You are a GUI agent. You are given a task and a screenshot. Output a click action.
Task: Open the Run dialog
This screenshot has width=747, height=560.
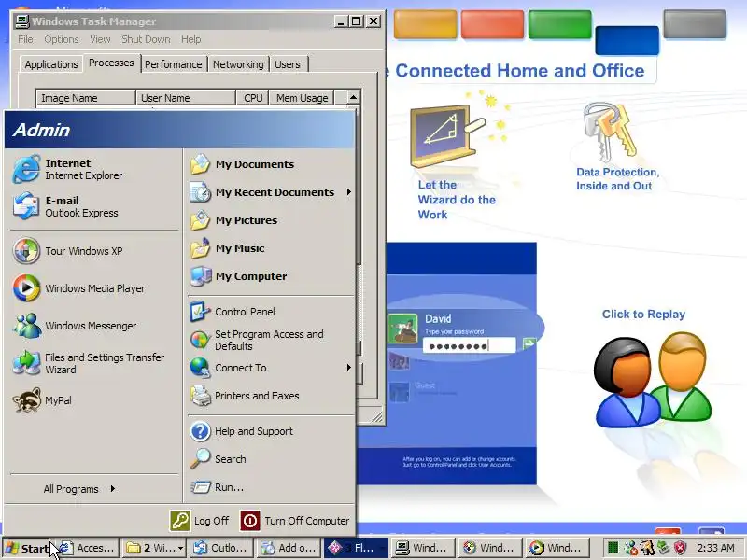pyautogui.click(x=271, y=487)
